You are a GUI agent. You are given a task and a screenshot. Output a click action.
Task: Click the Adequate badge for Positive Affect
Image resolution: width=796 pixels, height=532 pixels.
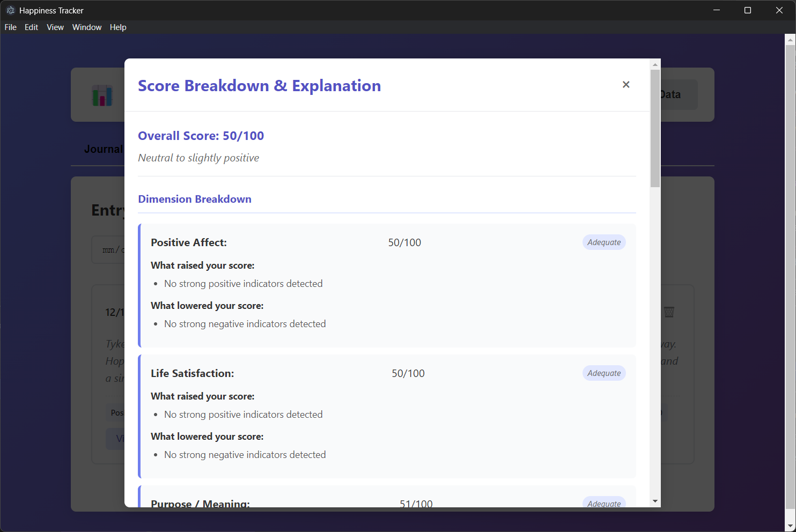(x=604, y=242)
